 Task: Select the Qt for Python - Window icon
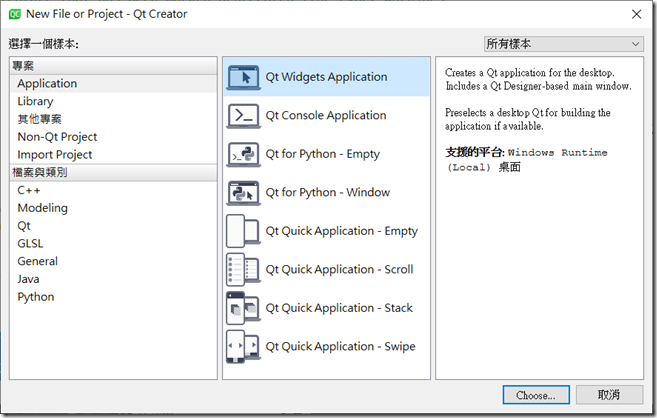pyautogui.click(x=243, y=193)
